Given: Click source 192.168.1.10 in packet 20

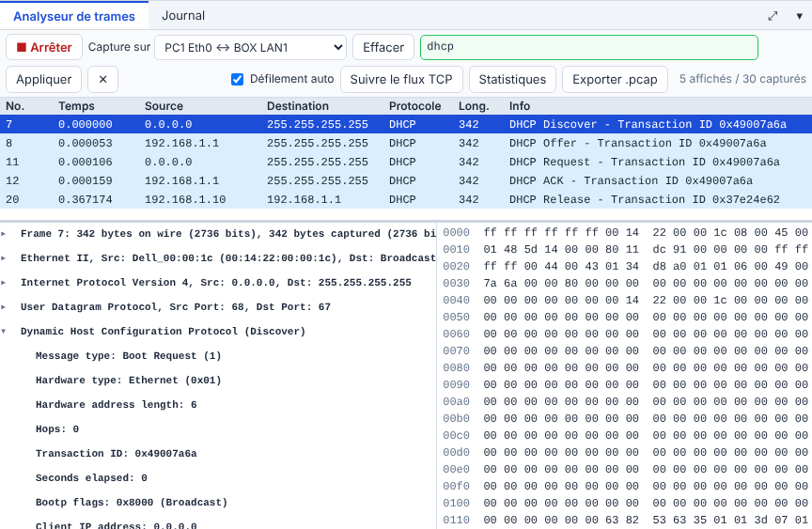Looking at the screenshot, I should click(185, 199).
